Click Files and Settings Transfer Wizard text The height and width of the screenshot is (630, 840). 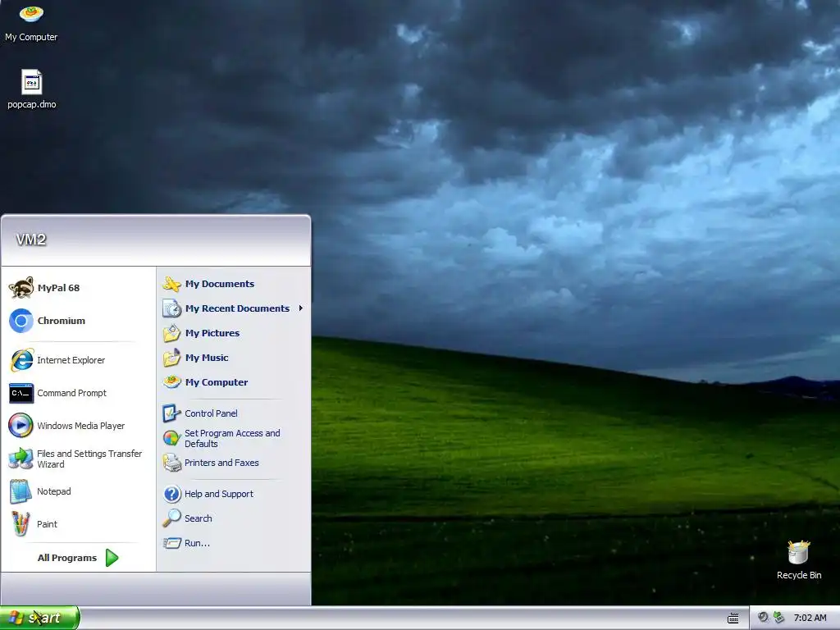pyautogui.click(x=89, y=459)
